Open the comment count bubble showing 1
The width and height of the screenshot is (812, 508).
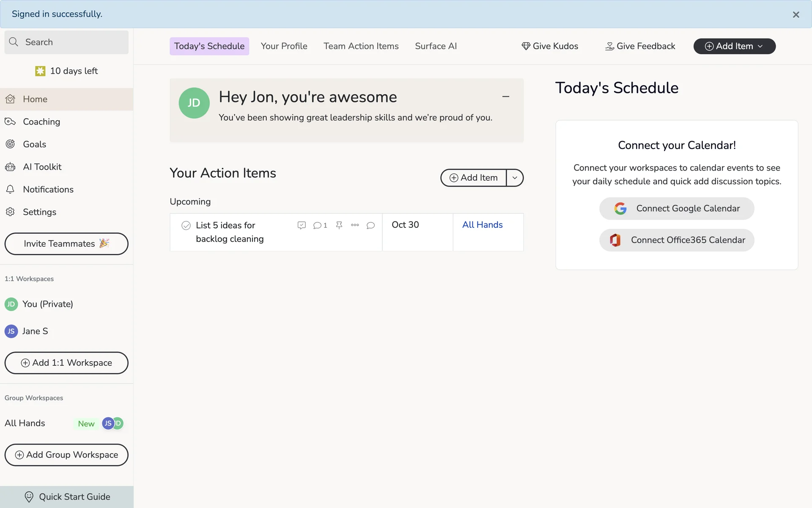click(320, 225)
